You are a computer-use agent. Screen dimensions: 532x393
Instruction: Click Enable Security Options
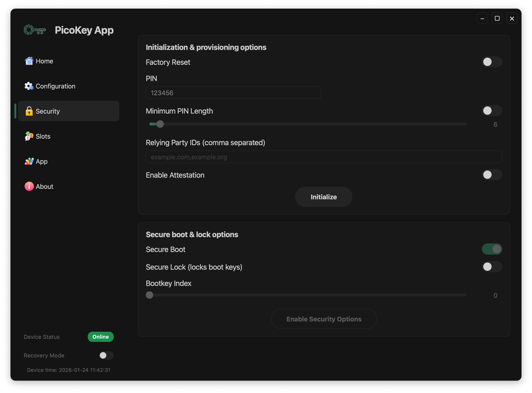pyautogui.click(x=324, y=319)
